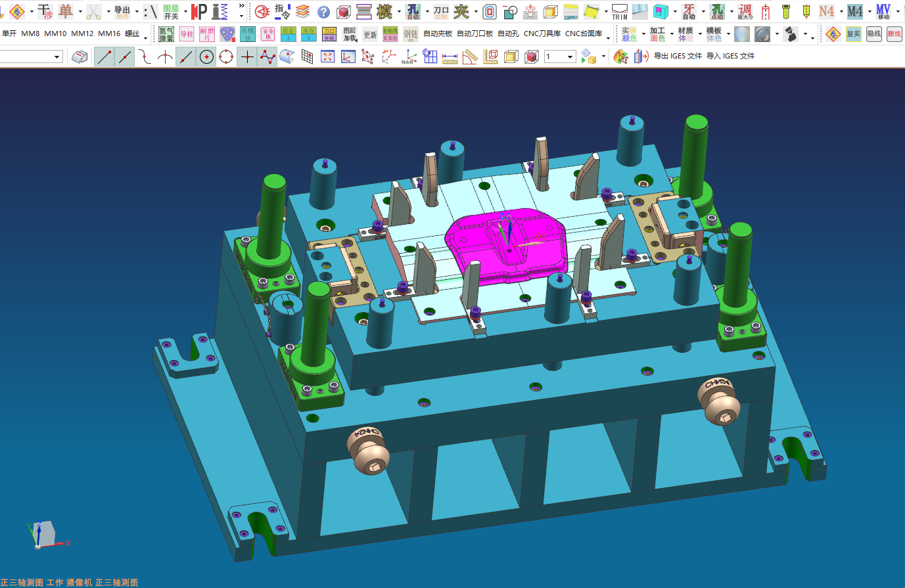Open the CNC台面库 table library
905x588 pixels.
pos(584,34)
